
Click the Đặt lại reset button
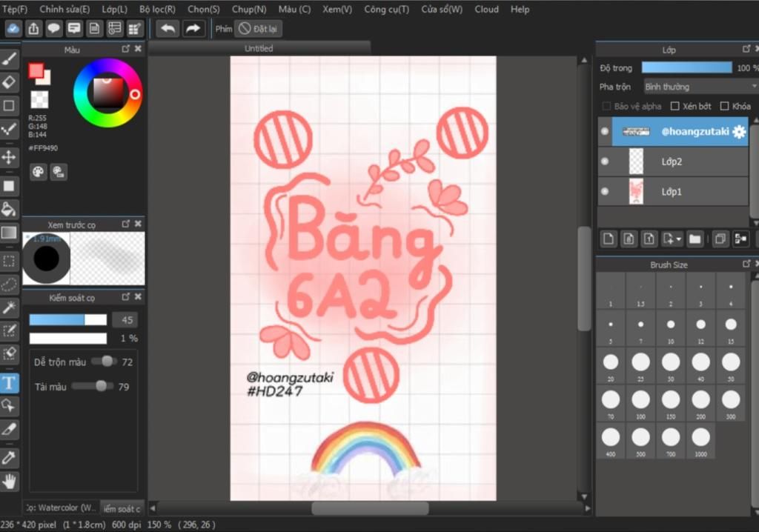[x=258, y=29]
